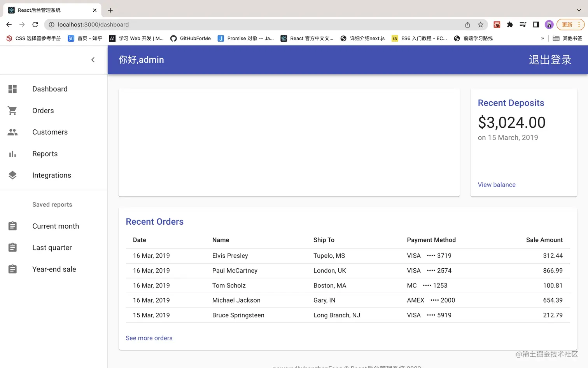
Task: Select the Reports bar chart icon
Action: [x=12, y=154]
